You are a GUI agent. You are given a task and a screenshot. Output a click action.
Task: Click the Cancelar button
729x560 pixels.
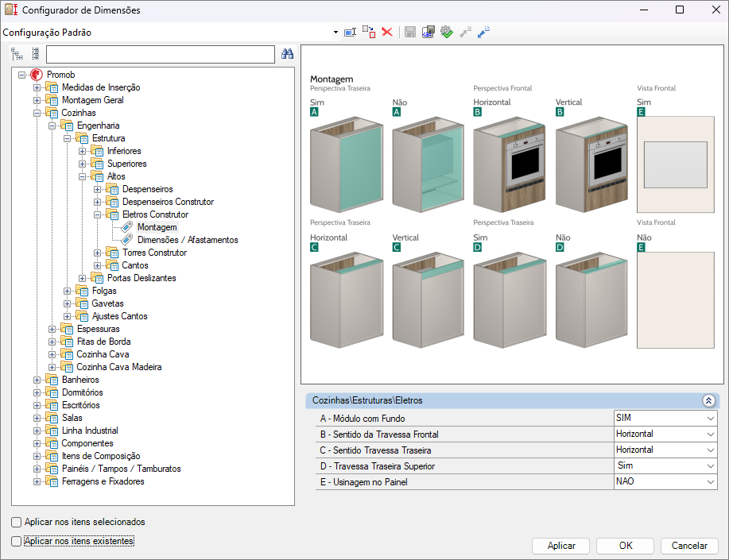pos(689,546)
